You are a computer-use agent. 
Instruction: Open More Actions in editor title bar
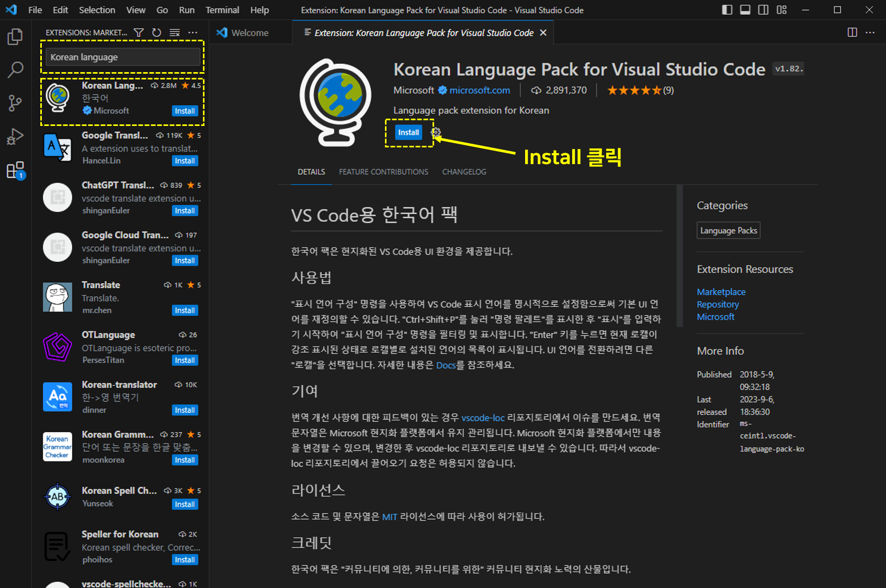tap(870, 32)
